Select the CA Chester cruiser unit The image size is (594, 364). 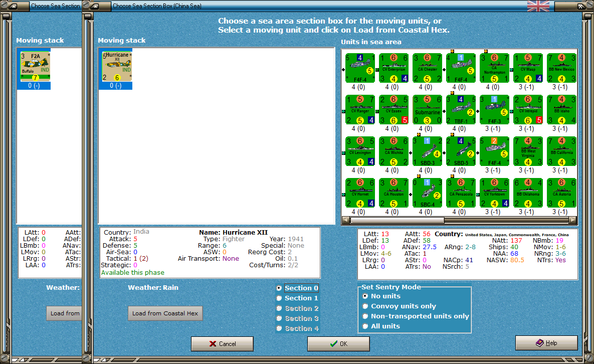pyautogui.click(x=427, y=68)
